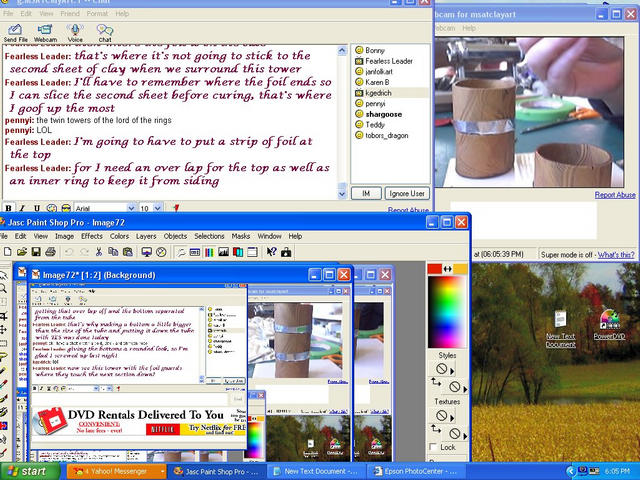
Task: Click the What's this? link
Action: point(616,255)
